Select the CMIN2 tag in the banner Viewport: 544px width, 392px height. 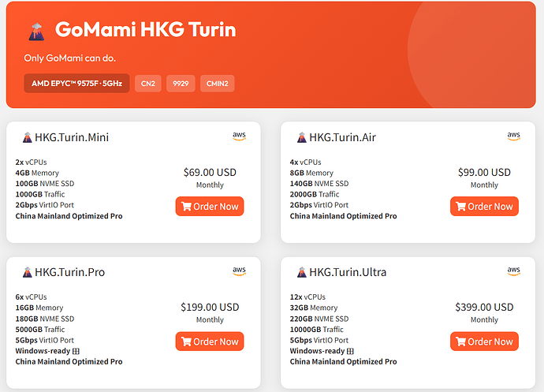[217, 84]
